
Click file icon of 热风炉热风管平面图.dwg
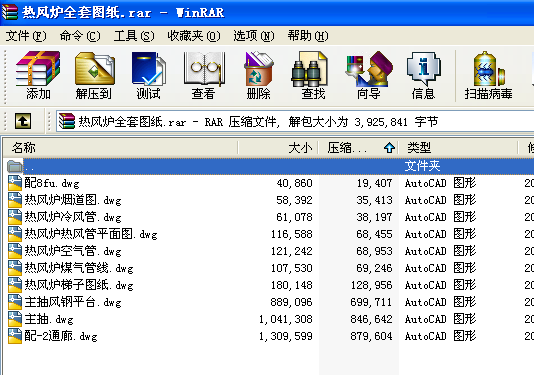(x=15, y=234)
